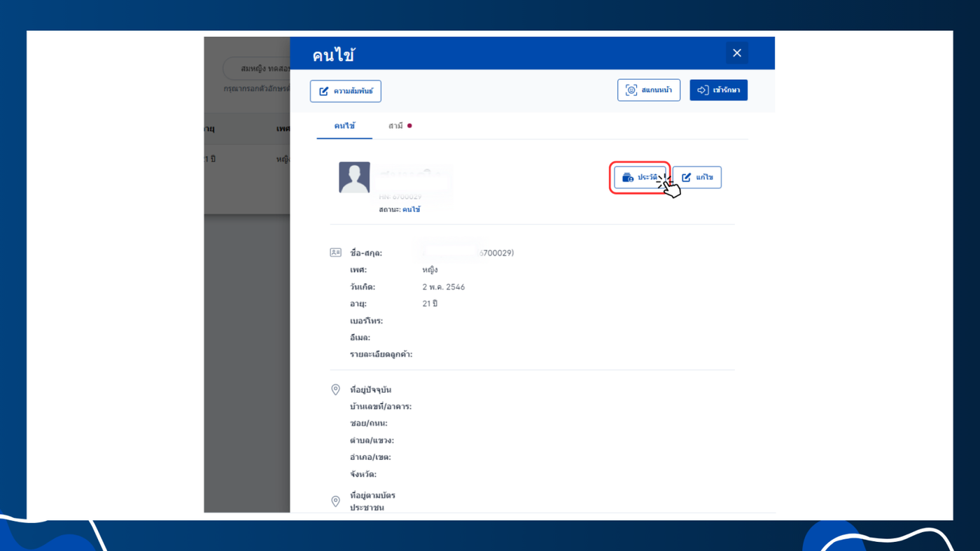
Task: Click the birth date value 2 พ.ค. 2546
Action: tap(444, 287)
